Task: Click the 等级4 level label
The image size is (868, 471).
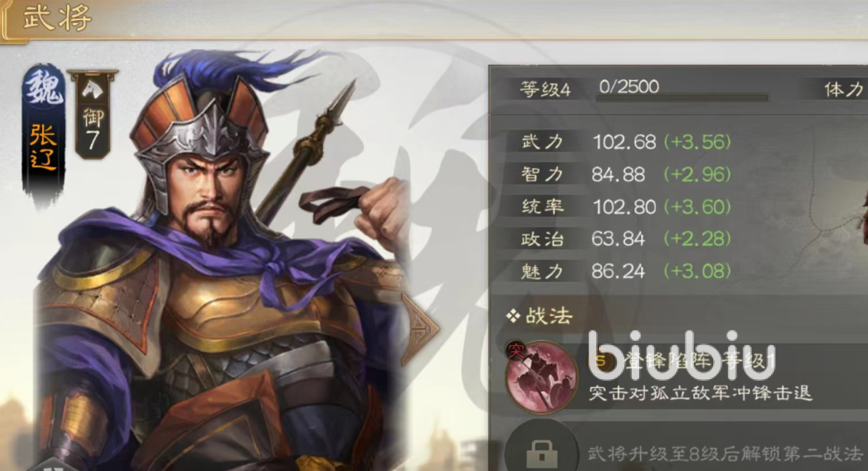Action: click(546, 90)
